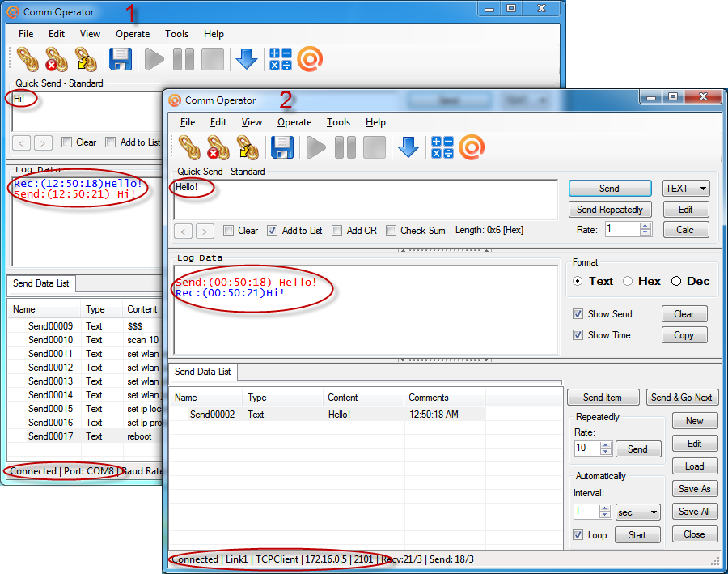This screenshot has height=574, width=728.
Task: Click the Send Repeatedly button
Action: pos(610,210)
